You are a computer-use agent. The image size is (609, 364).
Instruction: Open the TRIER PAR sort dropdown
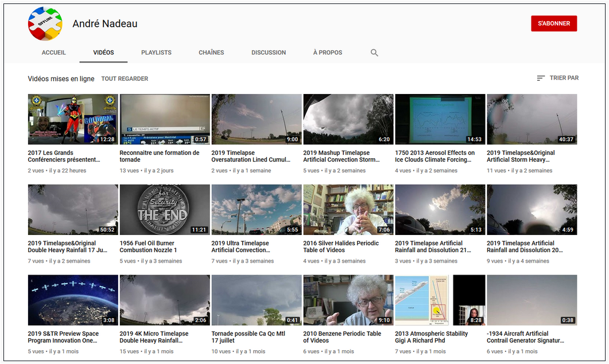(x=558, y=78)
